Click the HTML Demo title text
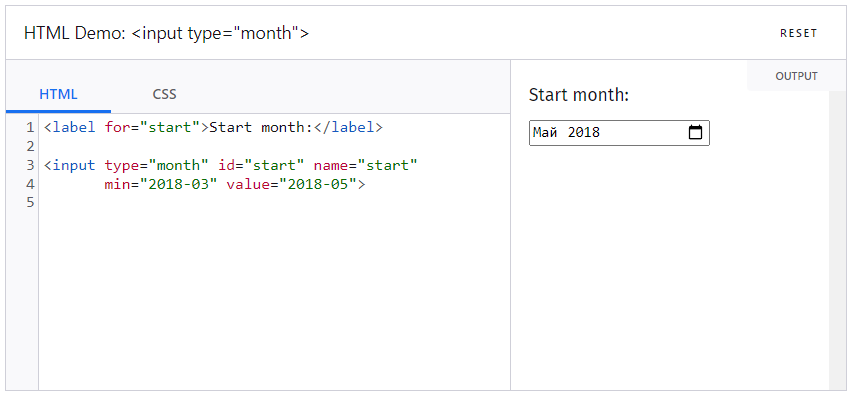This screenshot has width=852, height=401. click(166, 33)
